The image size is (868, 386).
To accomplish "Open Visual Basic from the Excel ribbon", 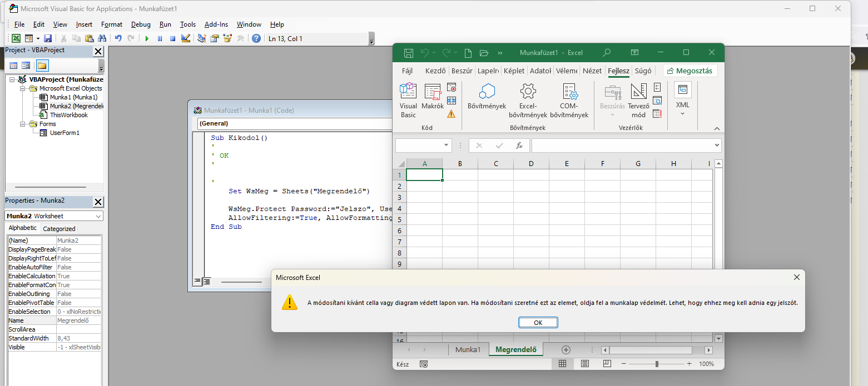I will 408,101.
